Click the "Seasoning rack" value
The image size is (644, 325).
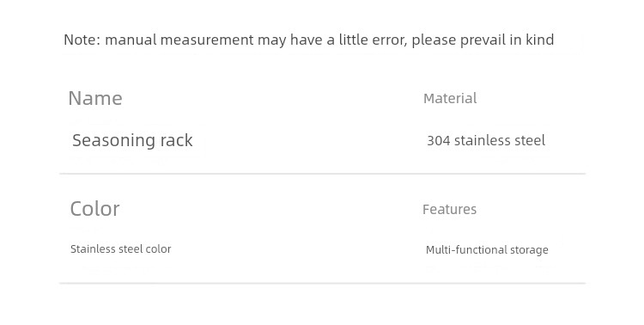[132, 141]
